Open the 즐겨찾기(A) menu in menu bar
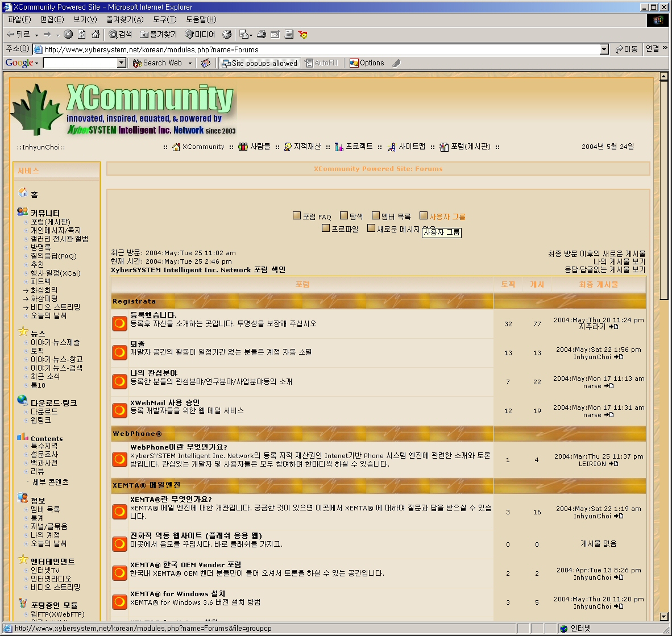The height and width of the screenshot is (636, 672). click(x=125, y=20)
